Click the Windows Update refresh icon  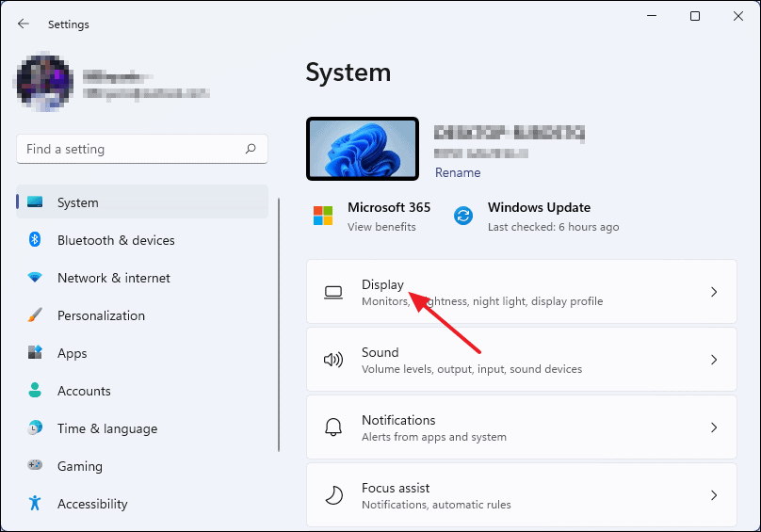click(x=463, y=216)
